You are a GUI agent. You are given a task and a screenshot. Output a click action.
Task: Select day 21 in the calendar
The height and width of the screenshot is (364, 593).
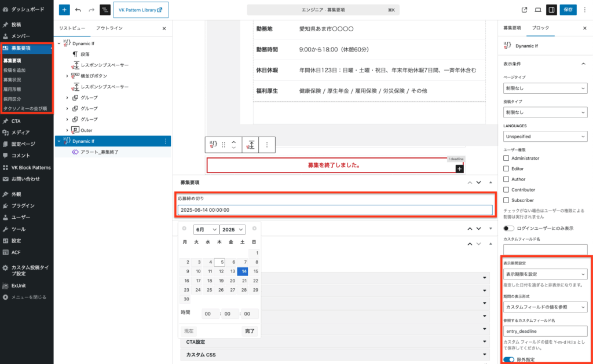244,280
